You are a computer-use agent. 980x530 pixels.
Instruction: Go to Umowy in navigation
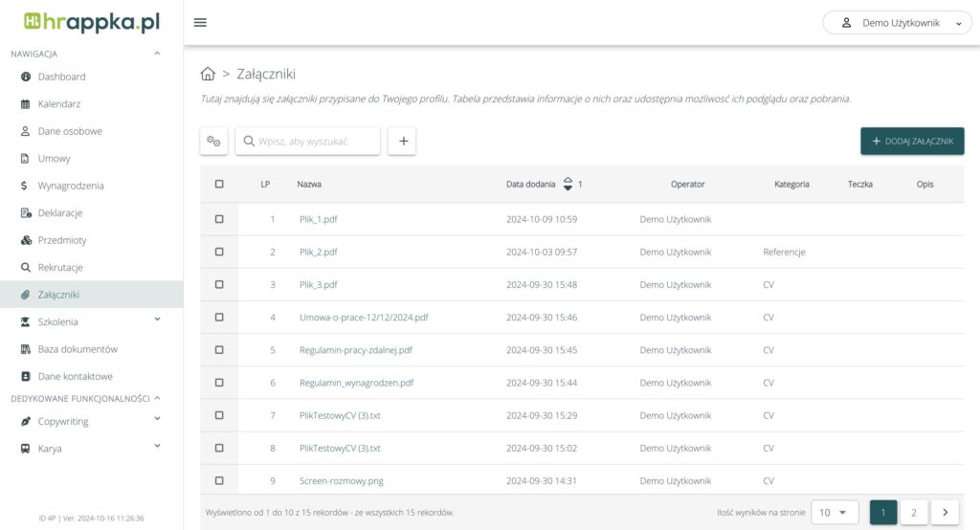click(x=54, y=159)
